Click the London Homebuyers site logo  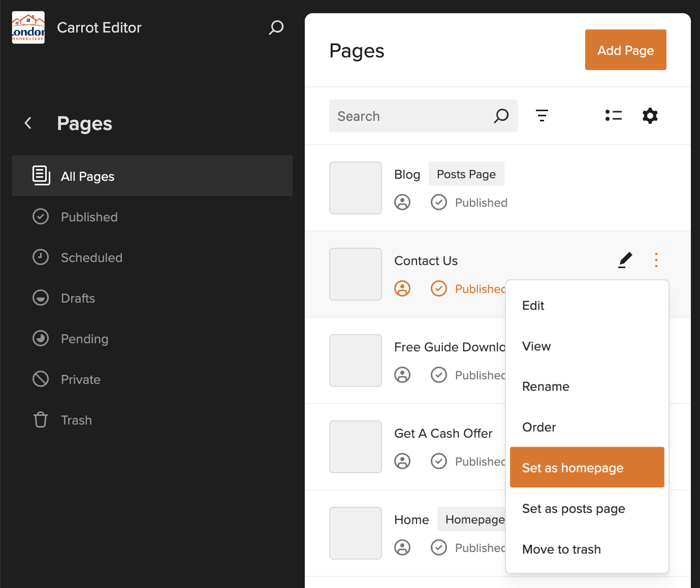point(28,27)
